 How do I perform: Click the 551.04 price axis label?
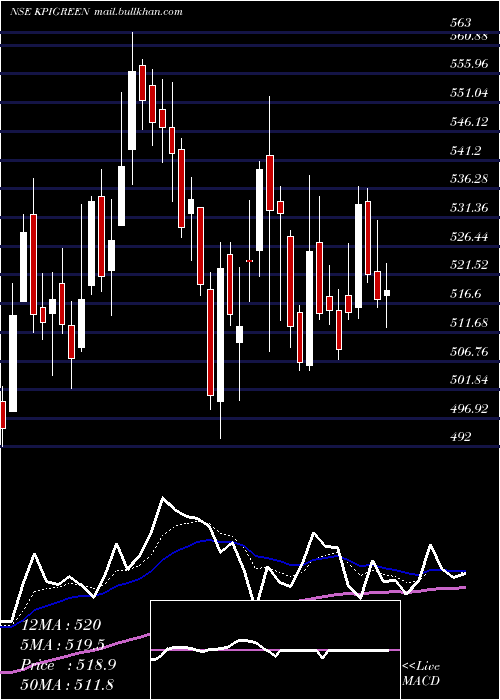point(469,93)
